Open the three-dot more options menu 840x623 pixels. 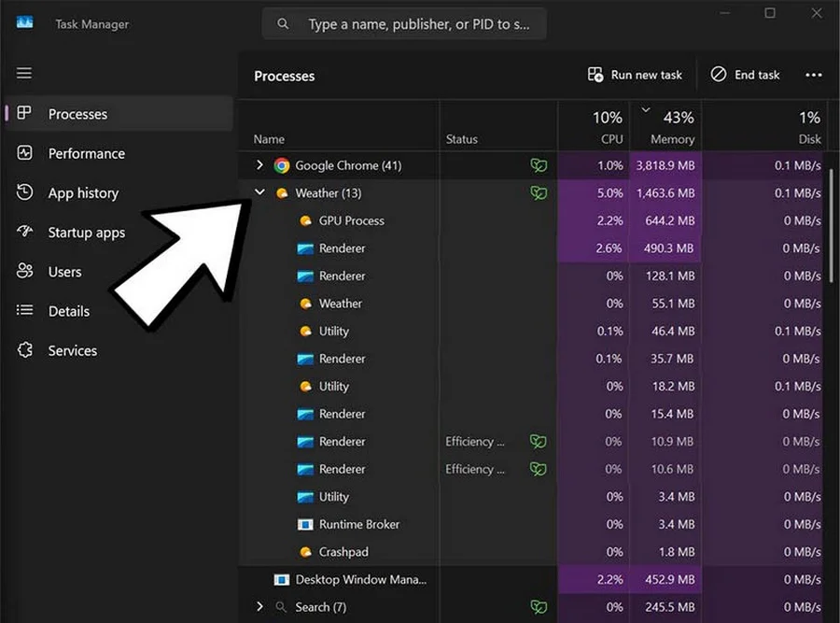[x=813, y=75]
